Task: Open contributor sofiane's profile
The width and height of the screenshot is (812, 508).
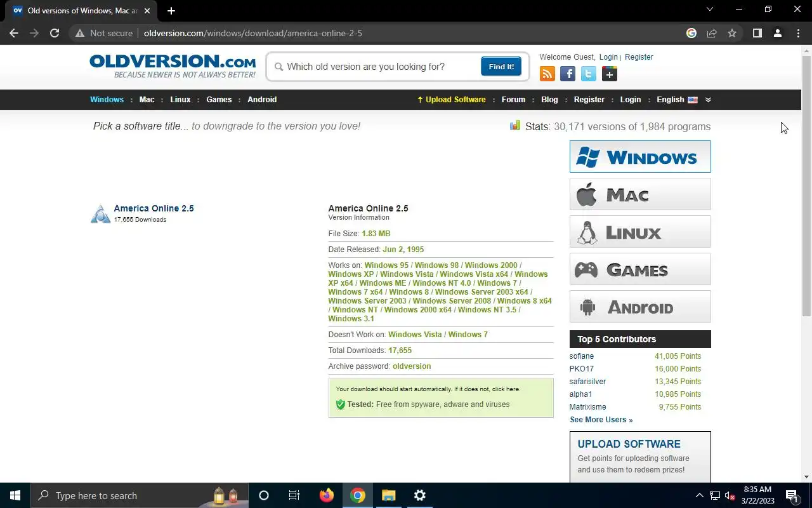Action: pos(582,356)
